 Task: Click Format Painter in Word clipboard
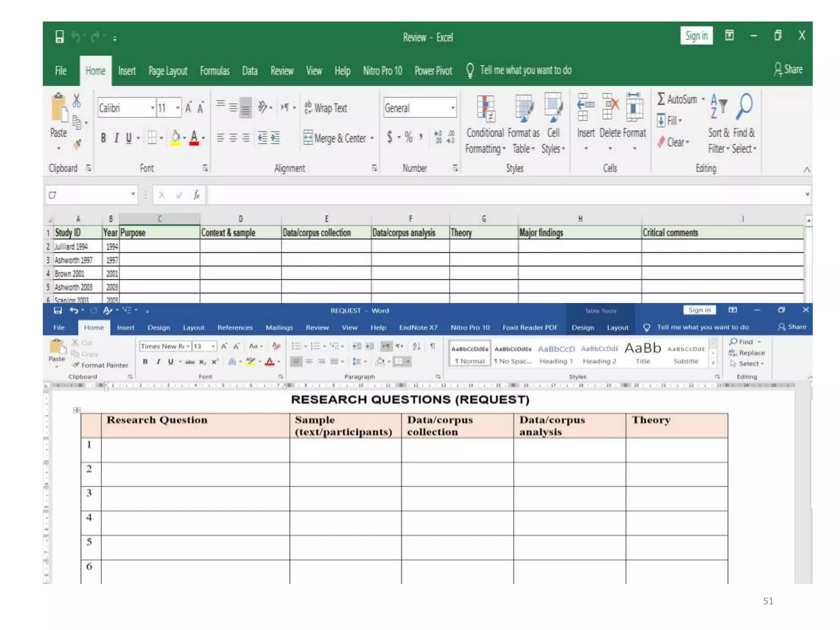pos(100,365)
